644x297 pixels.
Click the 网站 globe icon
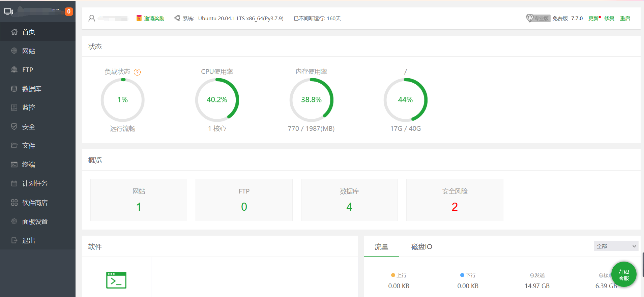[x=14, y=51]
